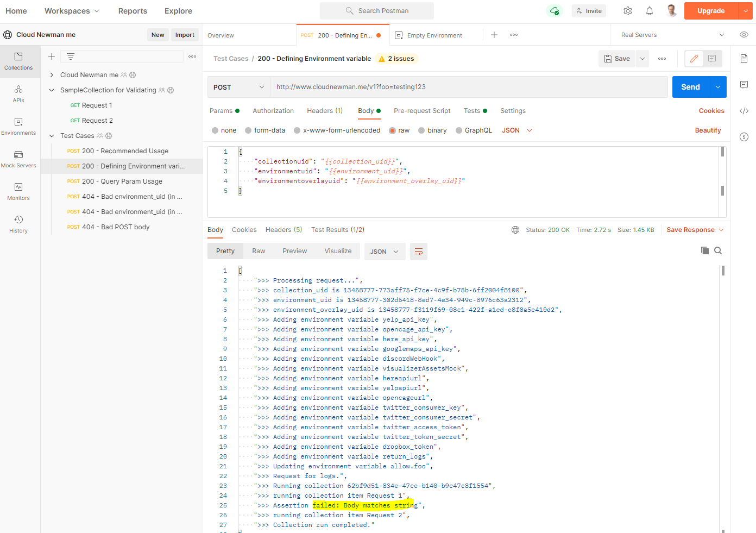Collapse the SampleCollection for Validating collection

[52, 90]
